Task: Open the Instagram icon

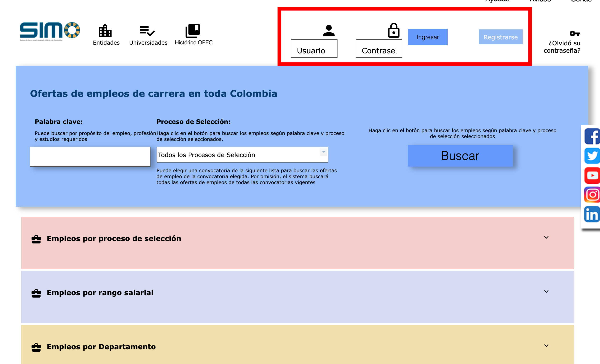Action: click(592, 195)
